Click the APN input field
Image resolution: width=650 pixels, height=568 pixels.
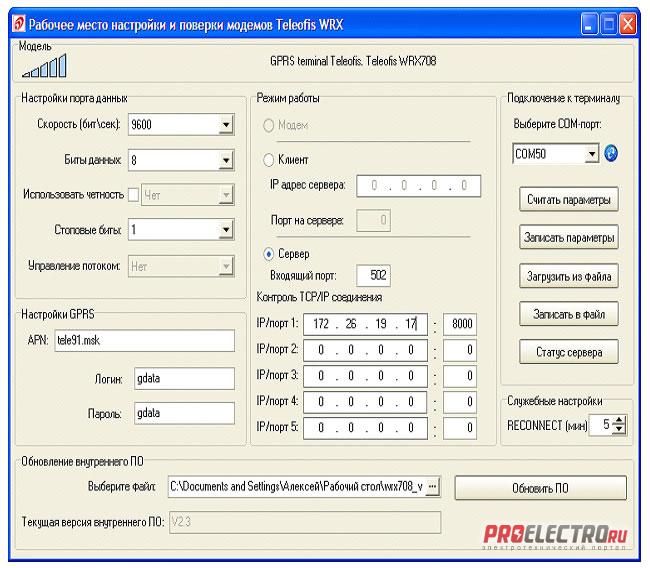click(x=145, y=340)
